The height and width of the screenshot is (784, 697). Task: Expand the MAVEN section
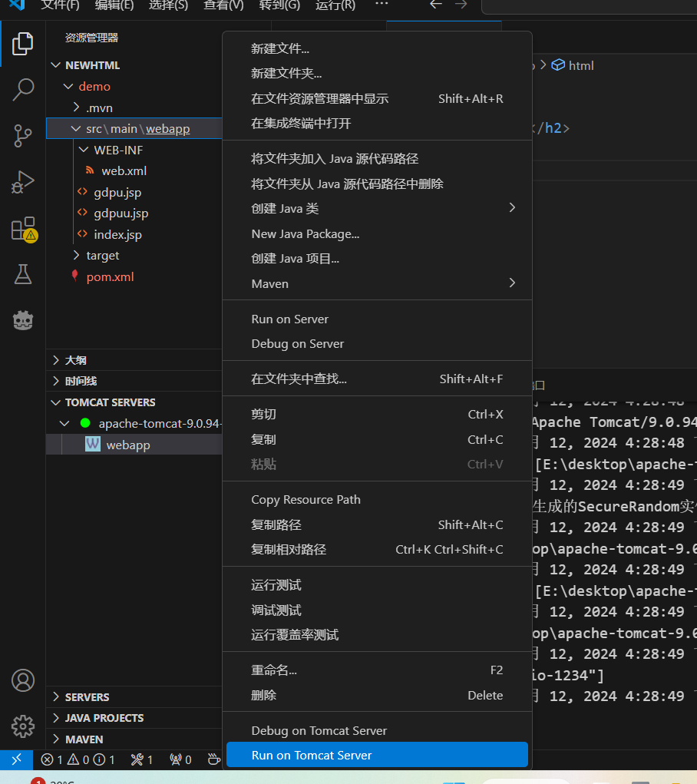point(56,739)
